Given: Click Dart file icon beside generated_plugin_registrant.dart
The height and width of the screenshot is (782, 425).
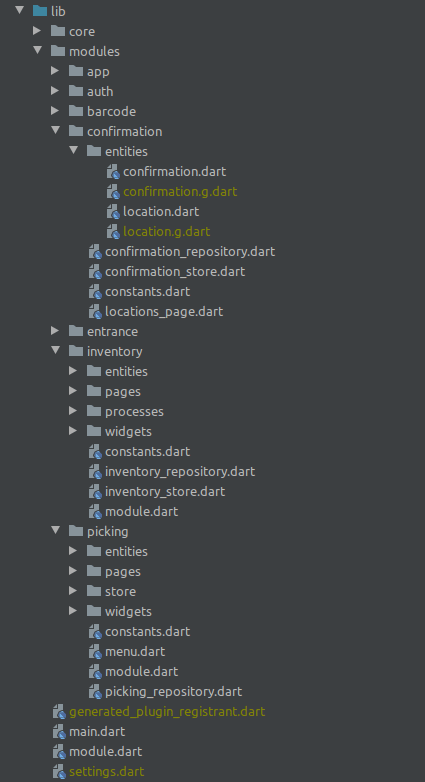Looking at the screenshot, I should coord(59,712).
